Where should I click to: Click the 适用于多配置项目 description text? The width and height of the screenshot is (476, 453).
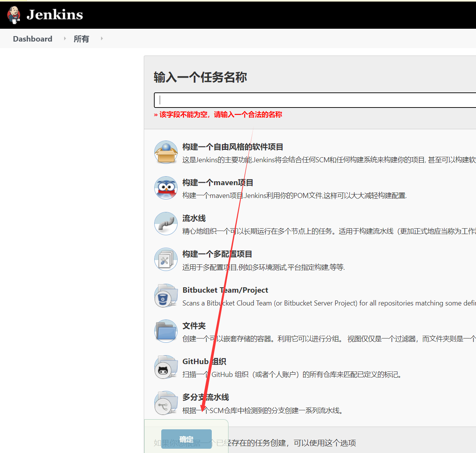[x=263, y=267]
